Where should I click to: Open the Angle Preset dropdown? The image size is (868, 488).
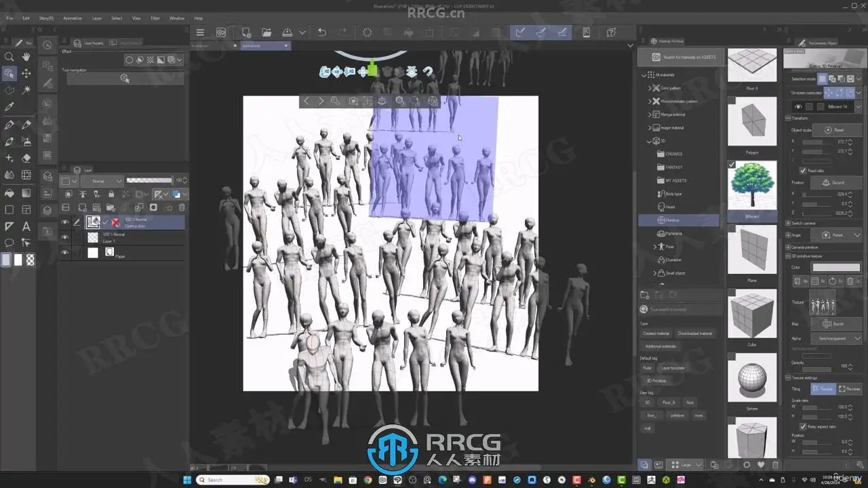pyautogui.click(x=836, y=235)
